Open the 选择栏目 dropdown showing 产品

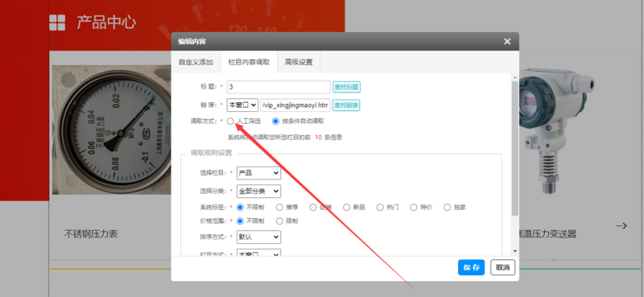coord(258,173)
